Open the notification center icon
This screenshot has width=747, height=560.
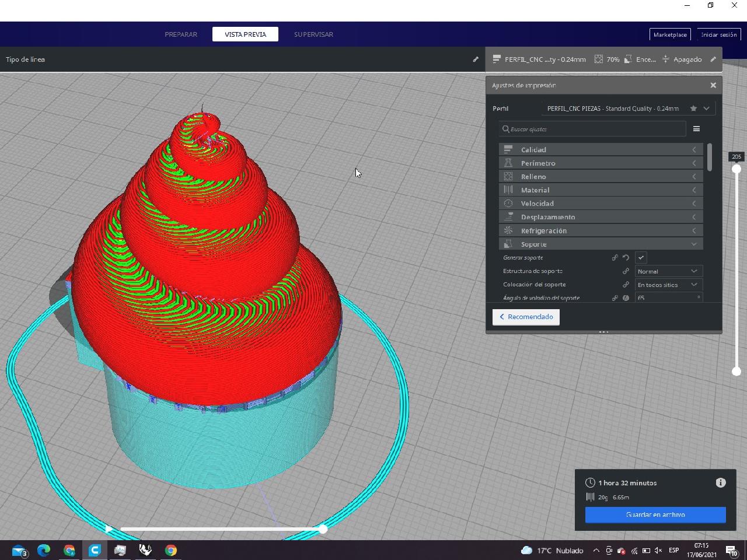732,550
